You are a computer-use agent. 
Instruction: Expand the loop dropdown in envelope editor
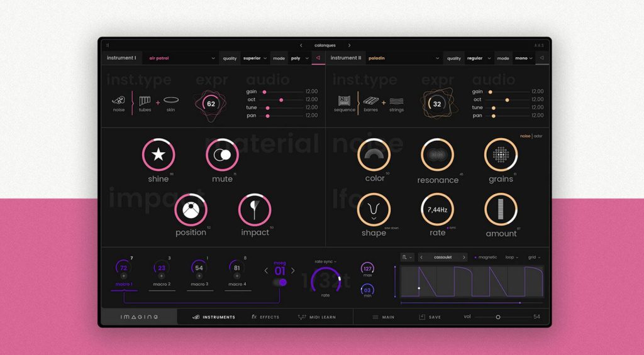click(x=512, y=257)
